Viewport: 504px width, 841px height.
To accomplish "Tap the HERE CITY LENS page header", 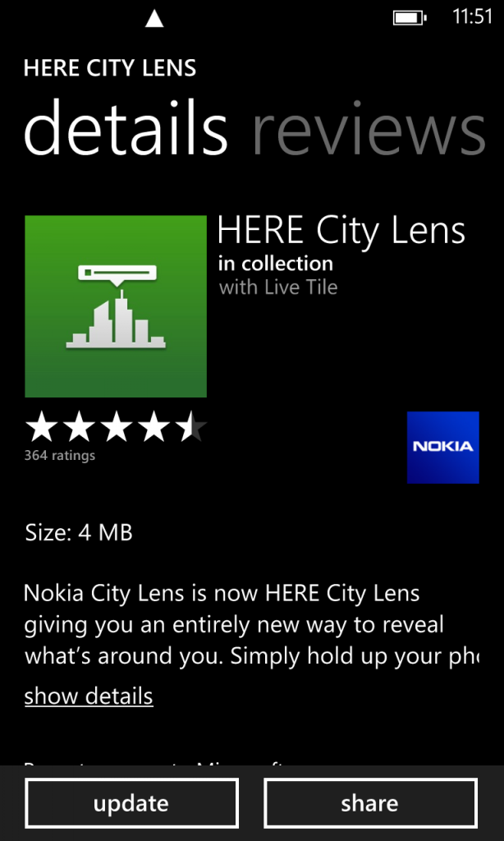I will (110, 68).
